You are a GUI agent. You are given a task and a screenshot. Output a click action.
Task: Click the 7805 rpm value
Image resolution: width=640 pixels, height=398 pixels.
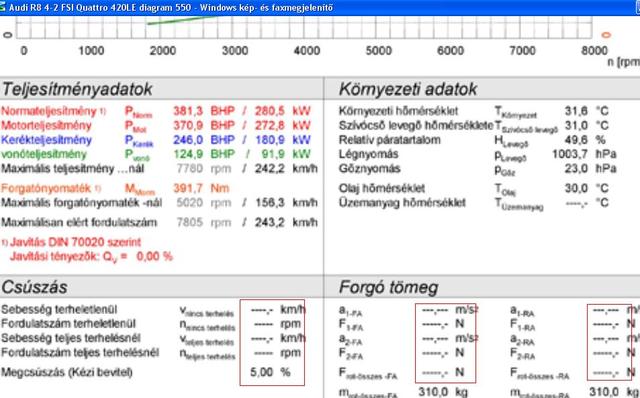(204, 222)
